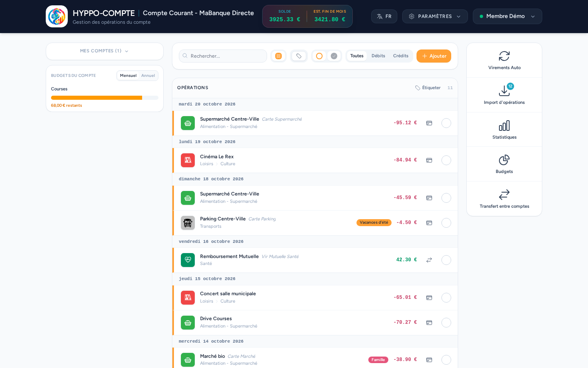Show all operations with Toutes tab
Image resolution: width=588 pixels, height=368 pixels.
pos(357,56)
